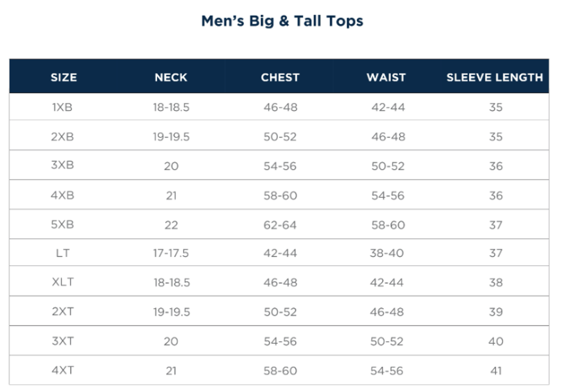This screenshot has height=392, width=561.
Task: Select the 4XT size label
Action: pyautogui.click(x=62, y=370)
